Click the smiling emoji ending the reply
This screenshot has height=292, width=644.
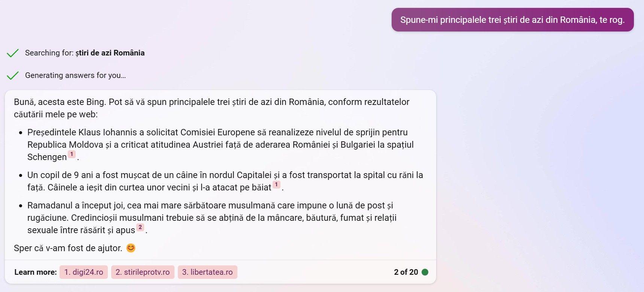[x=131, y=248]
